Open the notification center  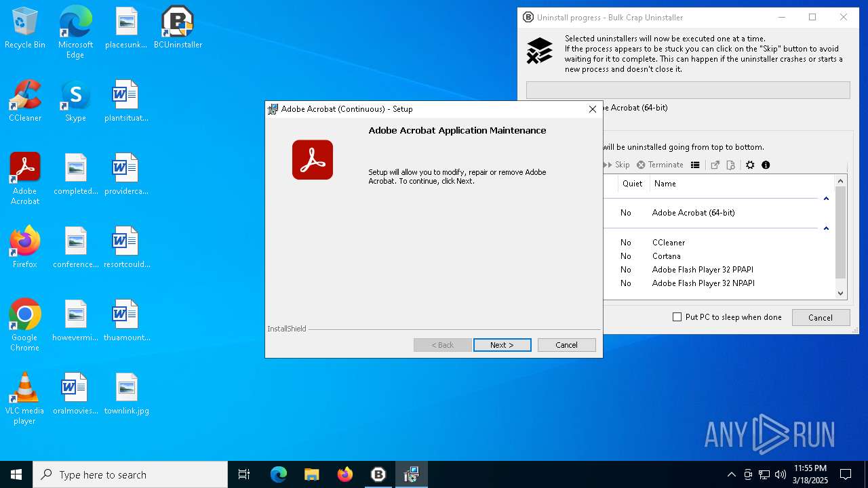[x=846, y=474]
